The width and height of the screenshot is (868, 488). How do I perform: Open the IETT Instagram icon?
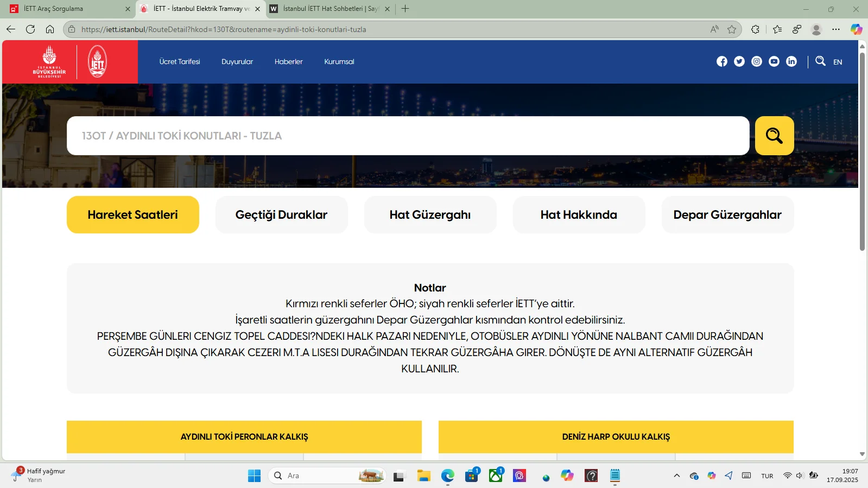756,62
